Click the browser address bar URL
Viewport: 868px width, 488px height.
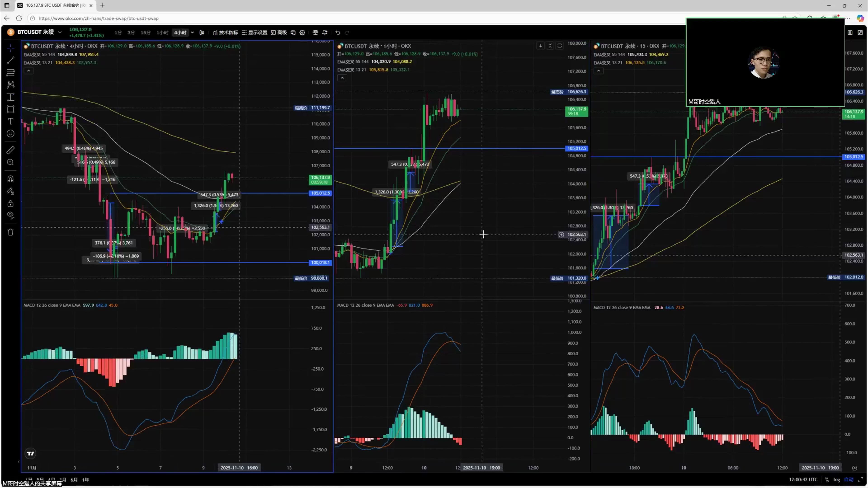pos(98,19)
